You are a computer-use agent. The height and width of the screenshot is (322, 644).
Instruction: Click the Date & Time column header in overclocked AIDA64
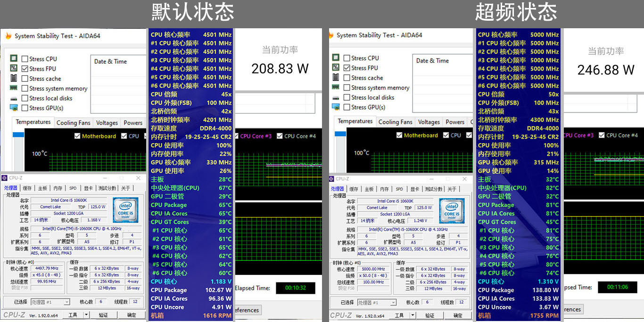point(432,61)
